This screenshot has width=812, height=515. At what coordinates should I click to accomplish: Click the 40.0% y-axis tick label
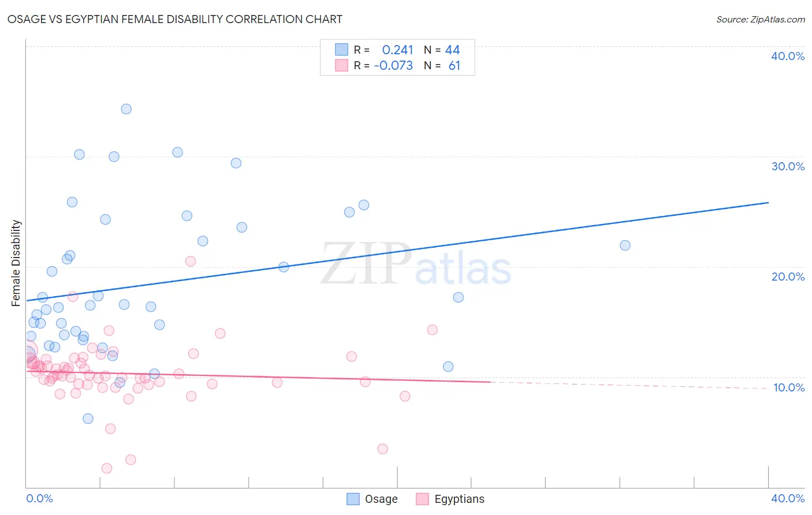tap(788, 56)
